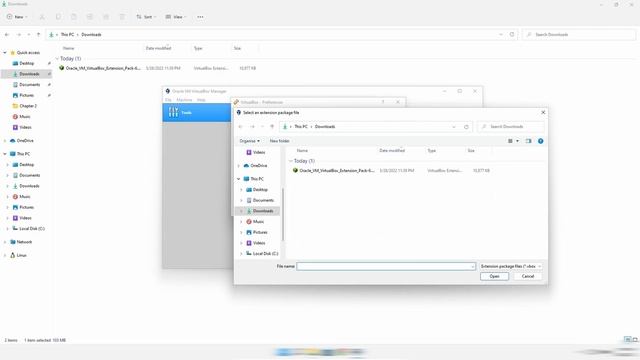Image resolution: width=640 pixels, height=360 pixels.
Task: Open the Extension package files type dropdown
Action: pyautogui.click(x=511, y=266)
